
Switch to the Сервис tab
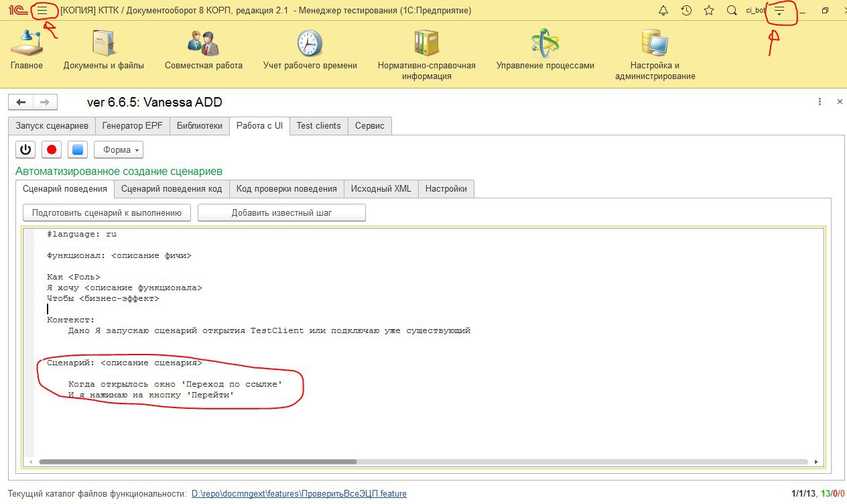click(x=370, y=126)
